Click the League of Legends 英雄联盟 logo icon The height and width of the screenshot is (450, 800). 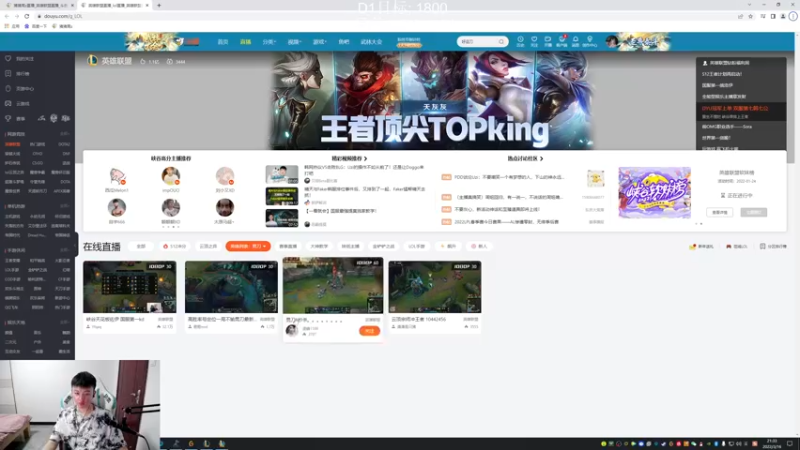[x=92, y=61]
